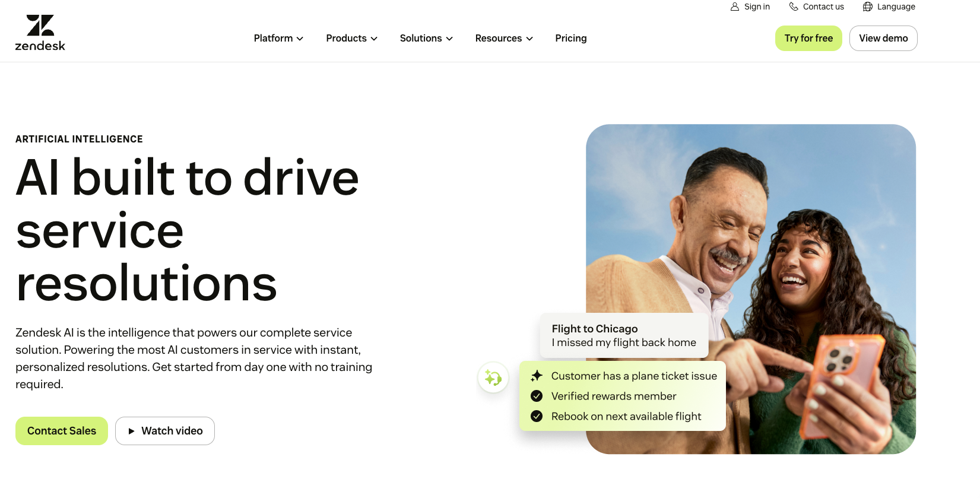The image size is (980, 498).
Task: Click the Zendesk AI description paragraph
Action: (194, 359)
